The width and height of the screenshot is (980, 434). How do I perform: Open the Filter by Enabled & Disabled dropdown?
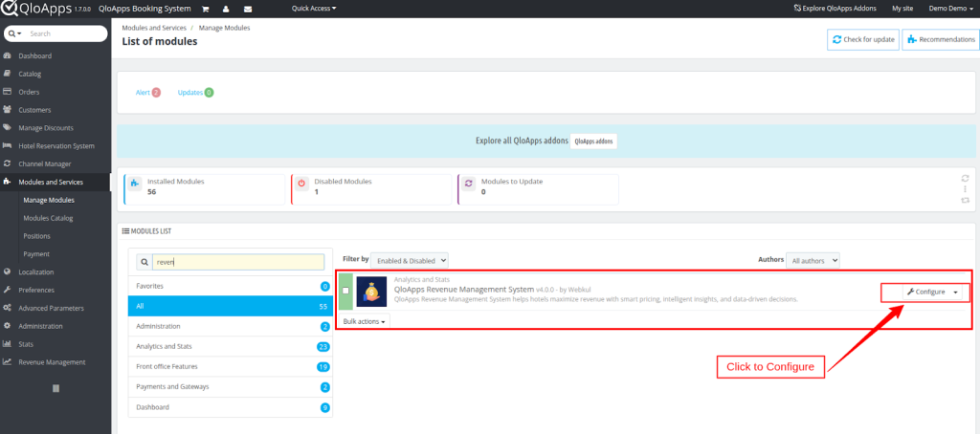pyautogui.click(x=409, y=259)
